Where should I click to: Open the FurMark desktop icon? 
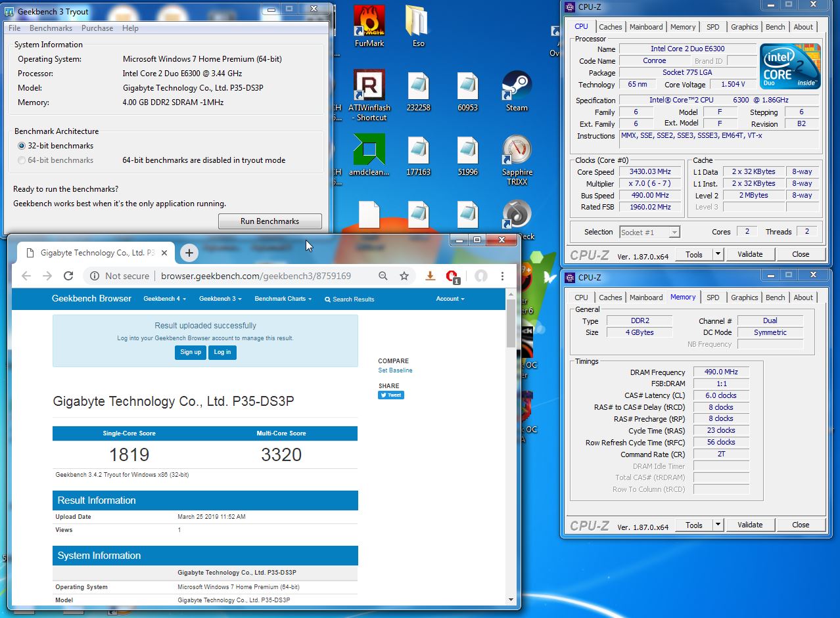[369, 26]
